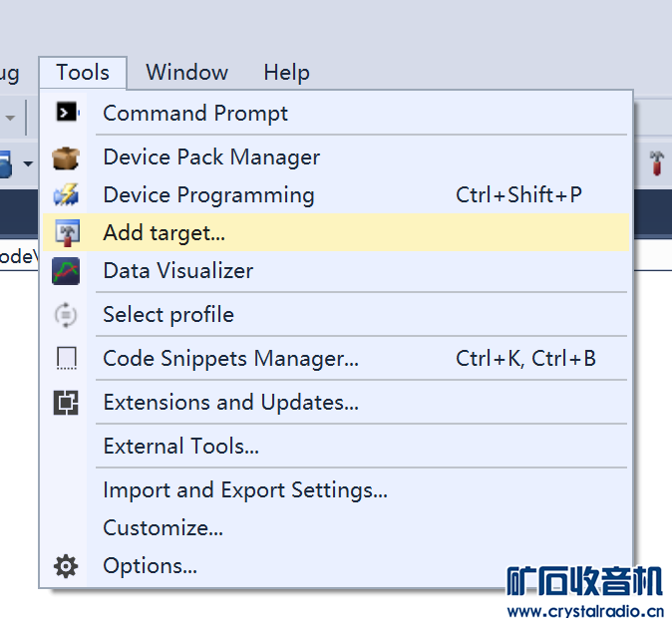This screenshot has width=672, height=624.
Task: Click the Data Visualizer graph icon
Action: click(x=66, y=271)
